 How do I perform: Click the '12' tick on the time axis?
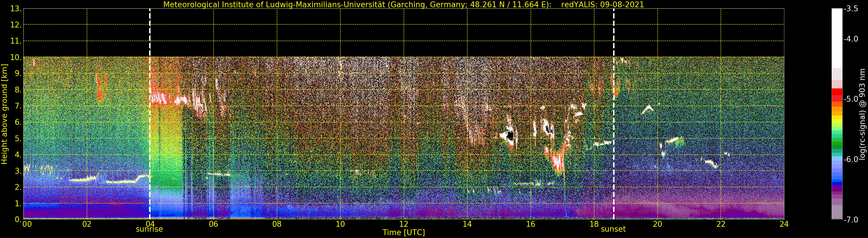pyautogui.click(x=404, y=224)
